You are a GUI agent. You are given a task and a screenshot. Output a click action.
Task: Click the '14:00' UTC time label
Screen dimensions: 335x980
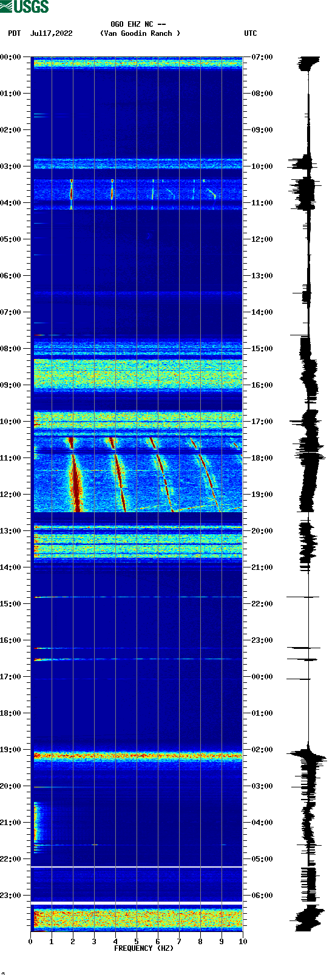(262, 312)
